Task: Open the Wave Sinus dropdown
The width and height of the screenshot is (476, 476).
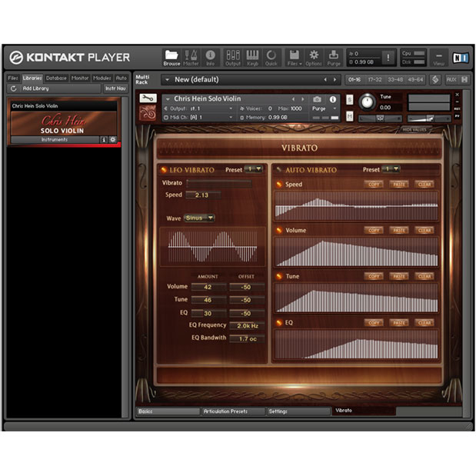Action: [x=199, y=218]
